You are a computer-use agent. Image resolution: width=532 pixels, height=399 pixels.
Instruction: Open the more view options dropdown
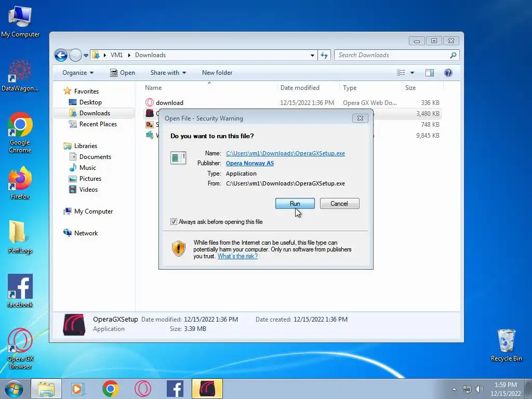point(412,73)
